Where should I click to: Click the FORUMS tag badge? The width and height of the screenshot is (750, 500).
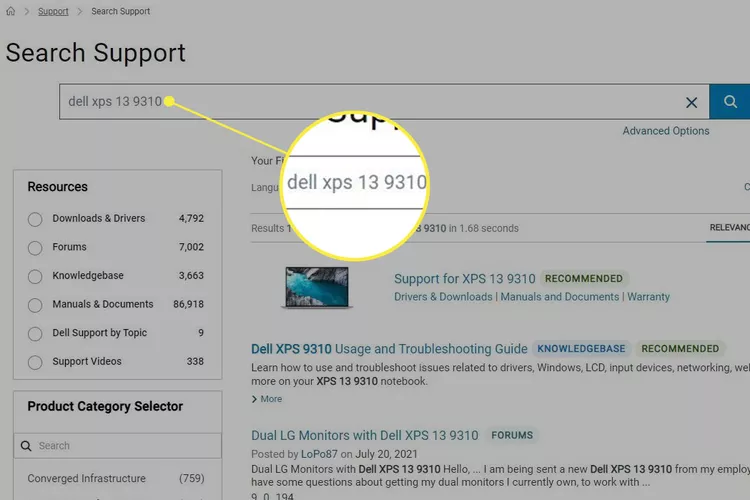pyautogui.click(x=512, y=435)
